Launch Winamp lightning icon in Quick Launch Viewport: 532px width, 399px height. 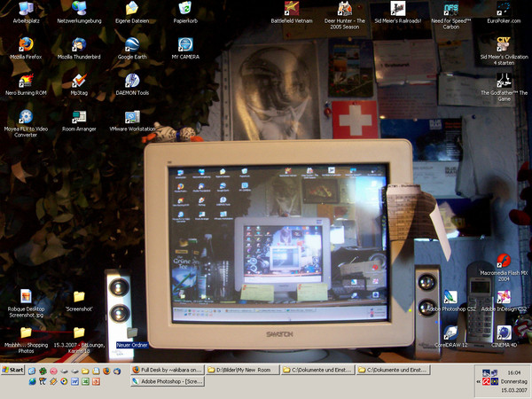(x=53, y=381)
